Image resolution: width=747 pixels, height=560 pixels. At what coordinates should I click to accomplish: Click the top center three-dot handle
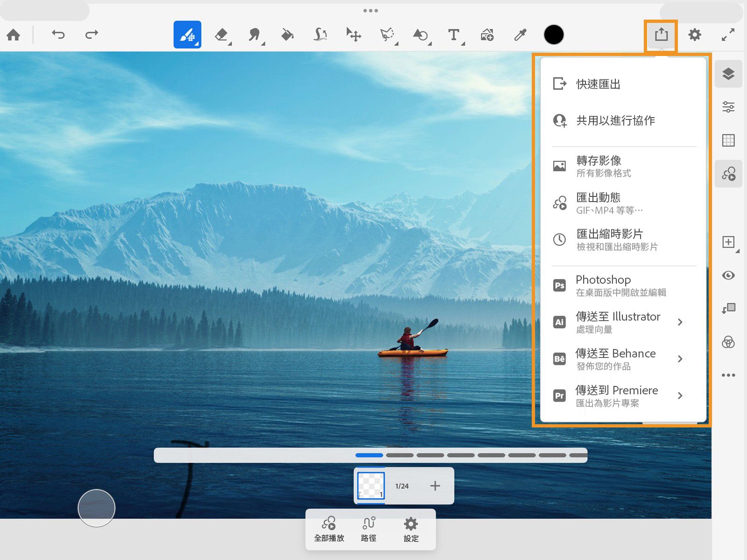click(x=371, y=10)
